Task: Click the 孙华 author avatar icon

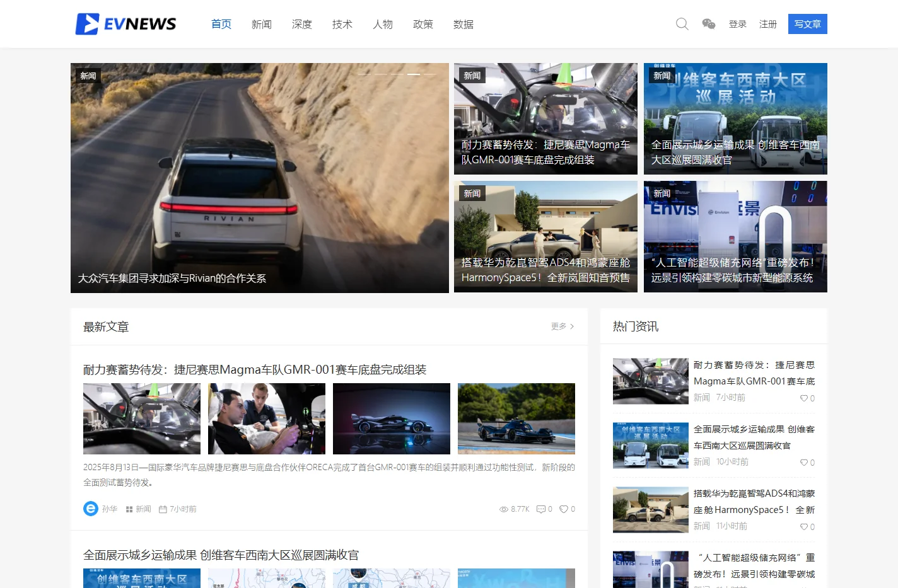Action: (91, 509)
